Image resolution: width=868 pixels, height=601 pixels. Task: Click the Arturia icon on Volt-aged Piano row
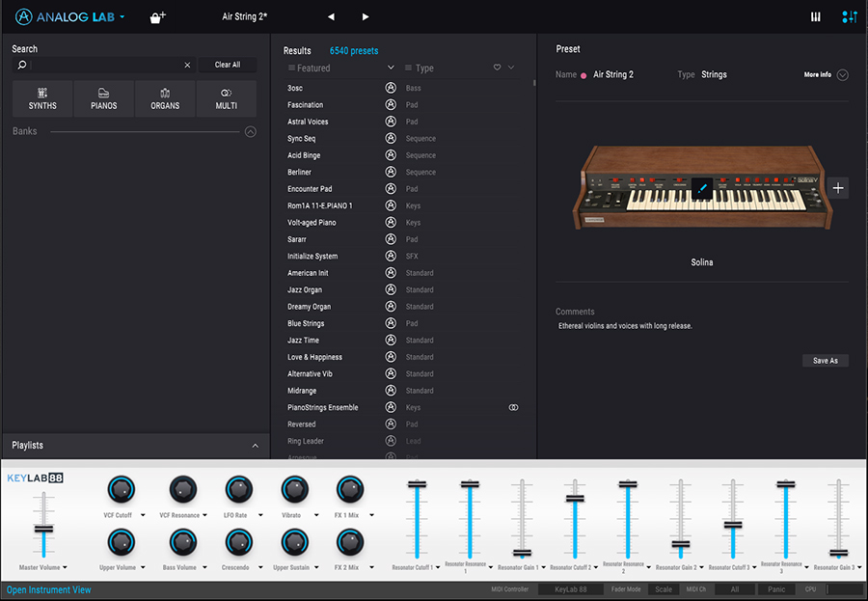(x=391, y=222)
